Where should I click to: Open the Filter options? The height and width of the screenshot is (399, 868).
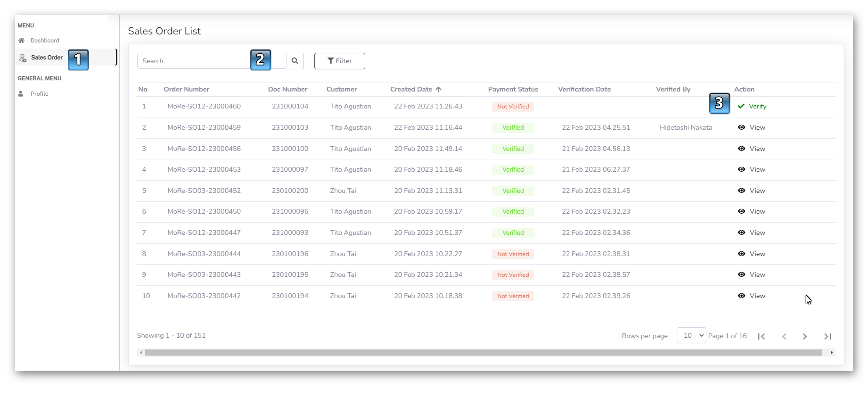pyautogui.click(x=339, y=61)
